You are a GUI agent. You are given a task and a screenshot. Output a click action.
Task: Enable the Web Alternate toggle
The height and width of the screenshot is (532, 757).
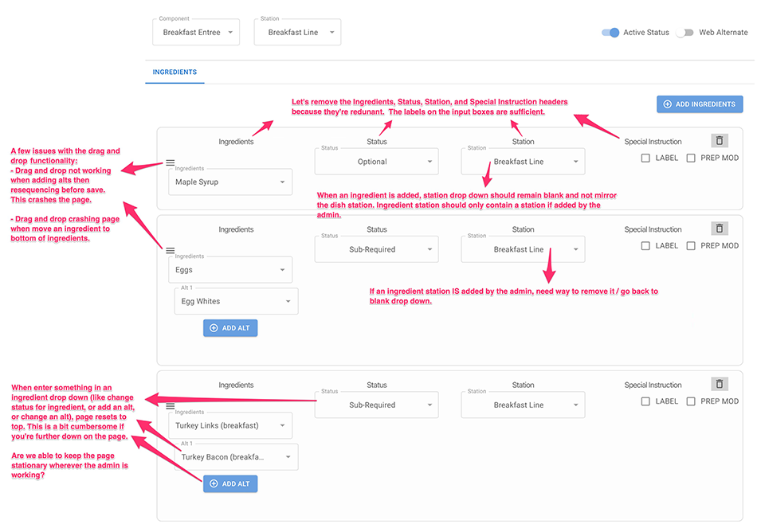click(x=684, y=33)
